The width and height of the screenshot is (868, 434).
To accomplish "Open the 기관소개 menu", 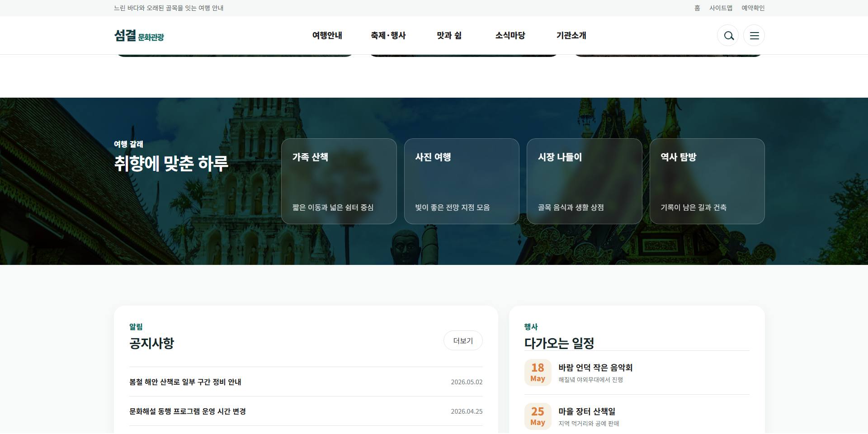I will [571, 35].
